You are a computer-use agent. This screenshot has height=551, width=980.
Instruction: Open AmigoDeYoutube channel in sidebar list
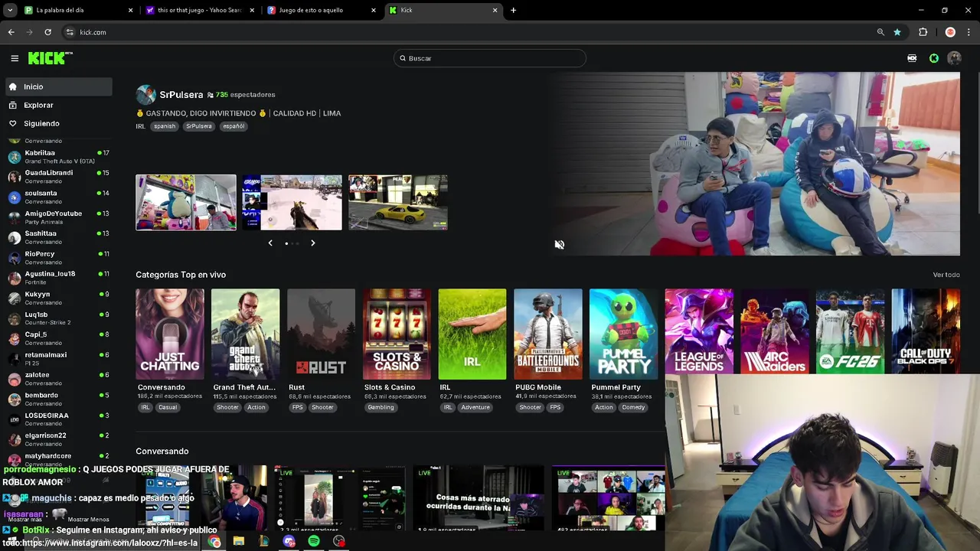point(58,217)
